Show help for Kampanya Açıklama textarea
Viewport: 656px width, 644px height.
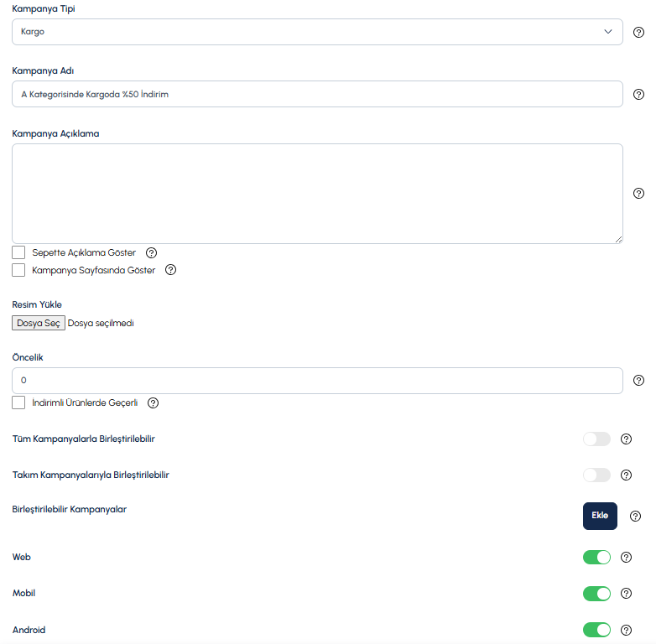pos(638,193)
